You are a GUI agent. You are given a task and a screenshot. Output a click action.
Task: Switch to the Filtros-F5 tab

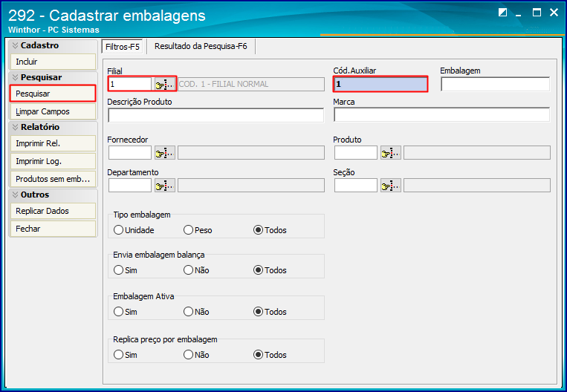(123, 47)
